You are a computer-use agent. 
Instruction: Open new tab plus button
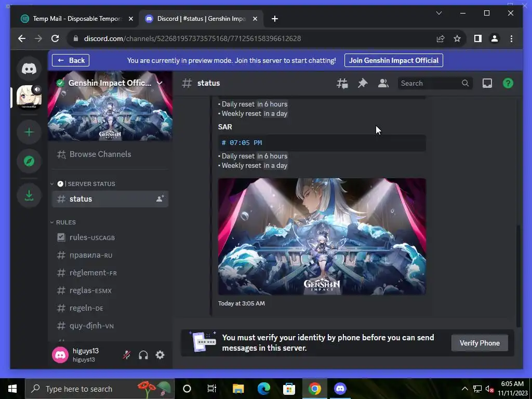click(275, 19)
